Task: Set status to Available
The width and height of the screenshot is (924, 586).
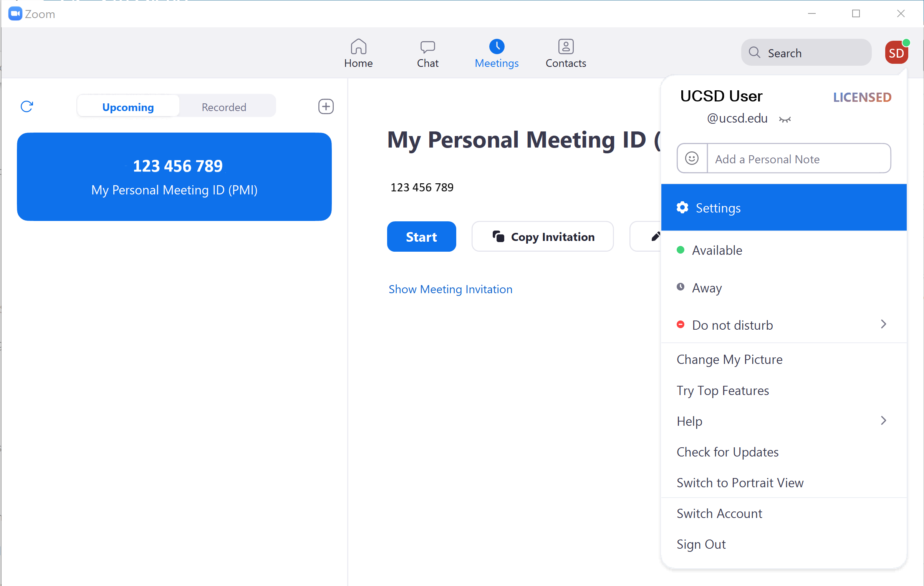Action: pyautogui.click(x=717, y=250)
